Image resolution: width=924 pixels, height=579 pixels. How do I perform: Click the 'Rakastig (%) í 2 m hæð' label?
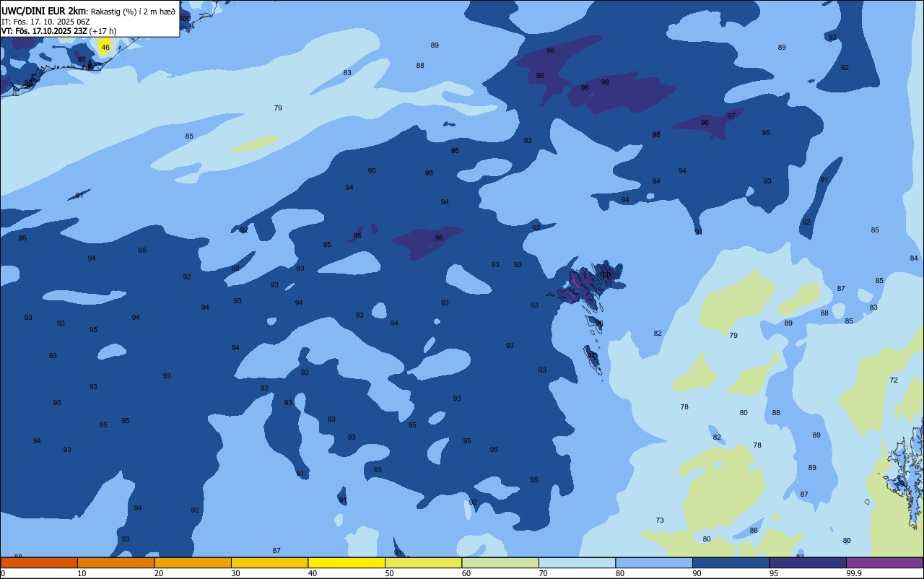(x=133, y=12)
